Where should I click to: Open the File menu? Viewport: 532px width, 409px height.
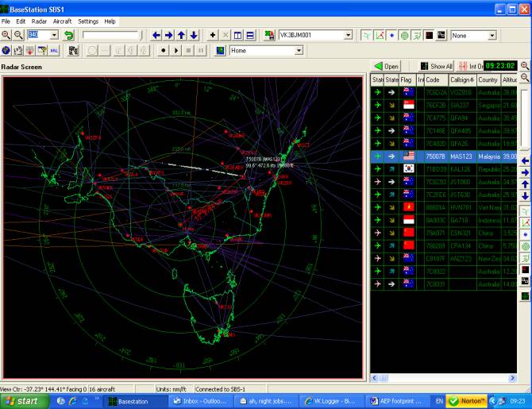[x=6, y=21]
